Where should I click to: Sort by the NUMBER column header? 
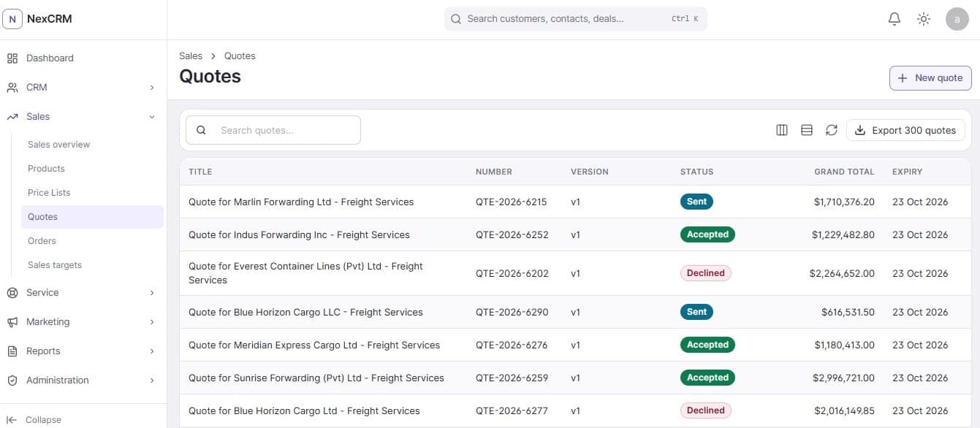(494, 172)
